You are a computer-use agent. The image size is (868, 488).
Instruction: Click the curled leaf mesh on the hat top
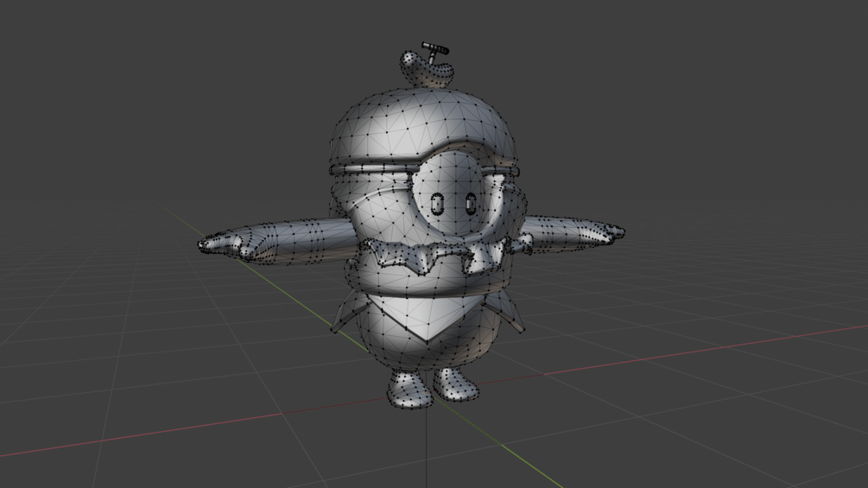point(427,71)
